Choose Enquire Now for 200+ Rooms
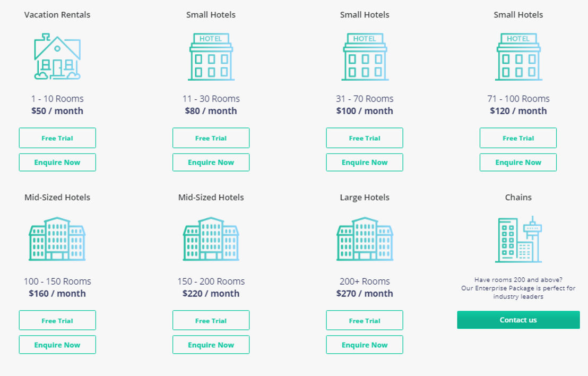The width and height of the screenshot is (588, 376). 365,345
